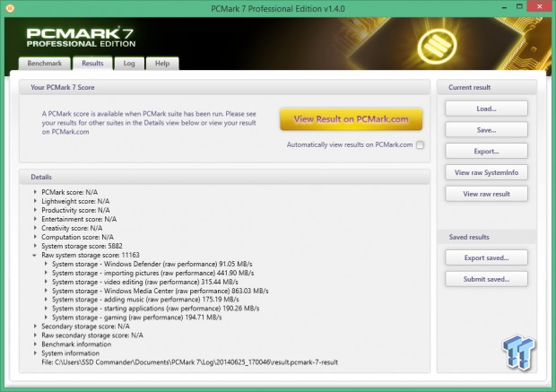Select 'System information' row text
Screen dimensions: 556x392
[71, 353]
